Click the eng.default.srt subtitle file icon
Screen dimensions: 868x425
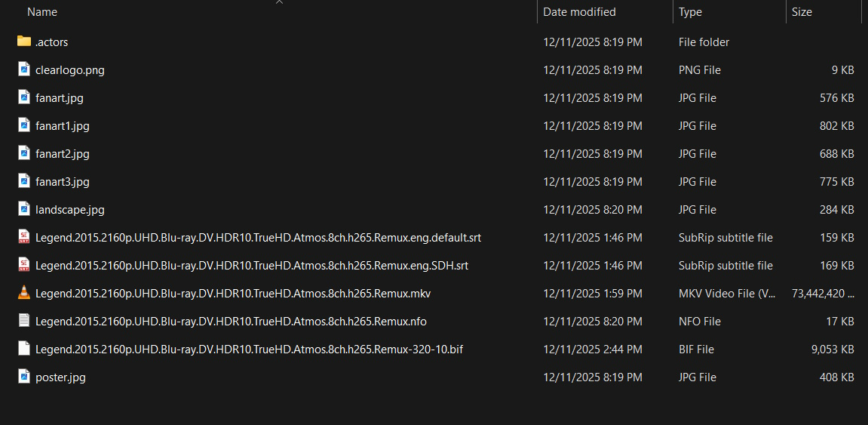point(24,237)
